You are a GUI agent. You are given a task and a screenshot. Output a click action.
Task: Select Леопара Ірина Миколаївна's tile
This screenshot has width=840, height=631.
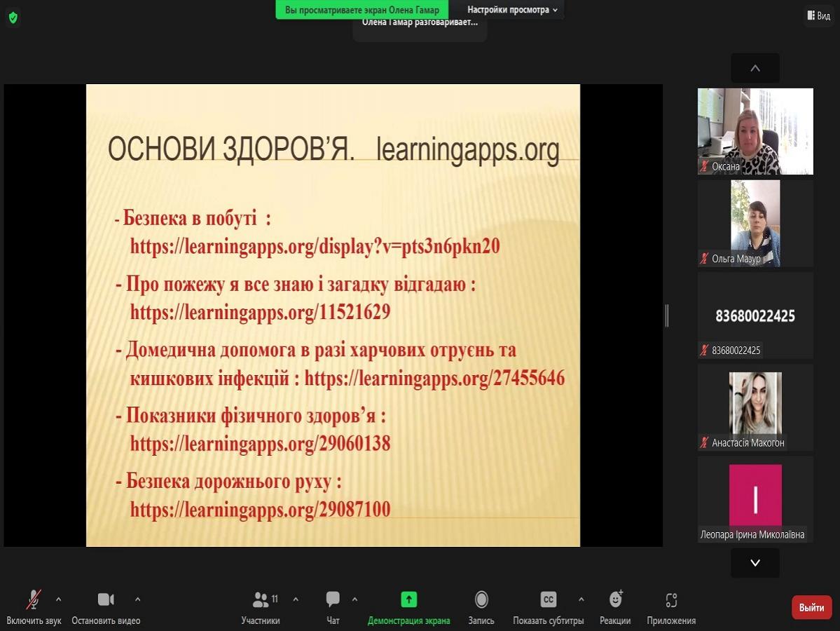(x=755, y=500)
